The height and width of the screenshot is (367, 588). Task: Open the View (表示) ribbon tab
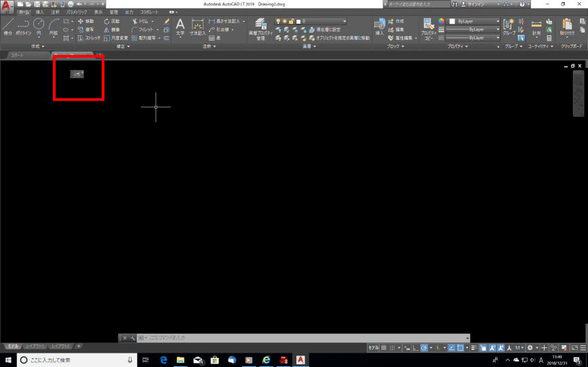98,12
